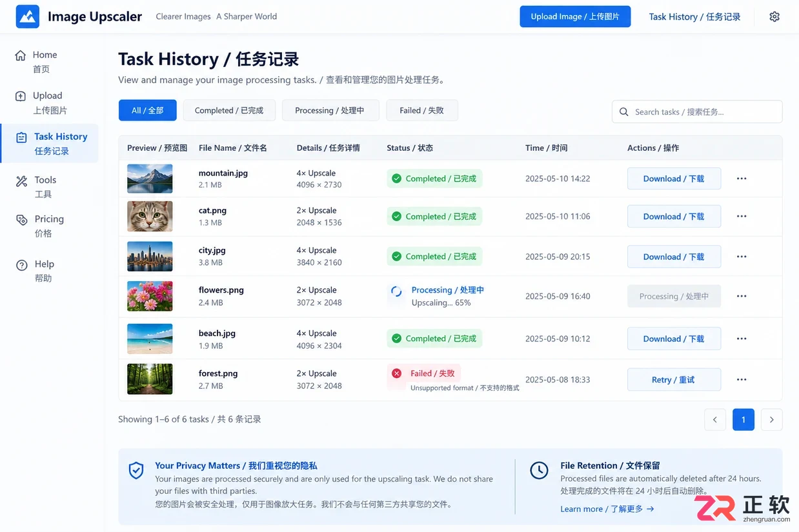Open Pricing / 价格 in sidebar

(x=50, y=226)
